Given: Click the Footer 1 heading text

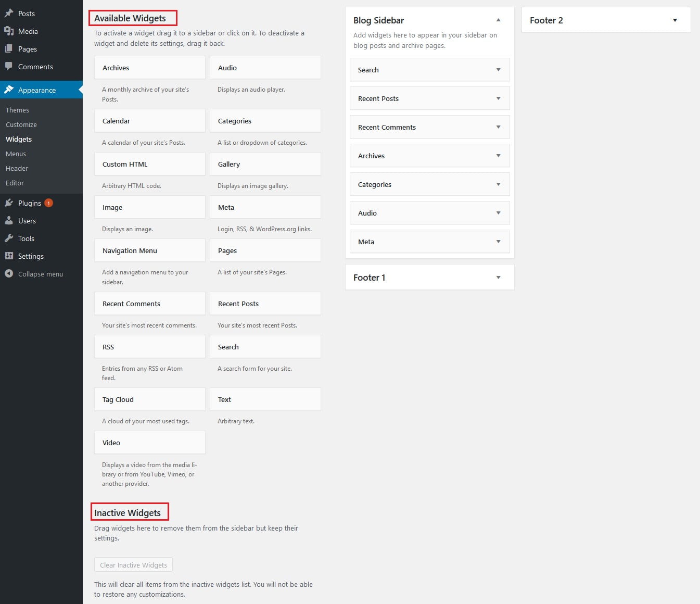Looking at the screenshot, I should 370,278.
